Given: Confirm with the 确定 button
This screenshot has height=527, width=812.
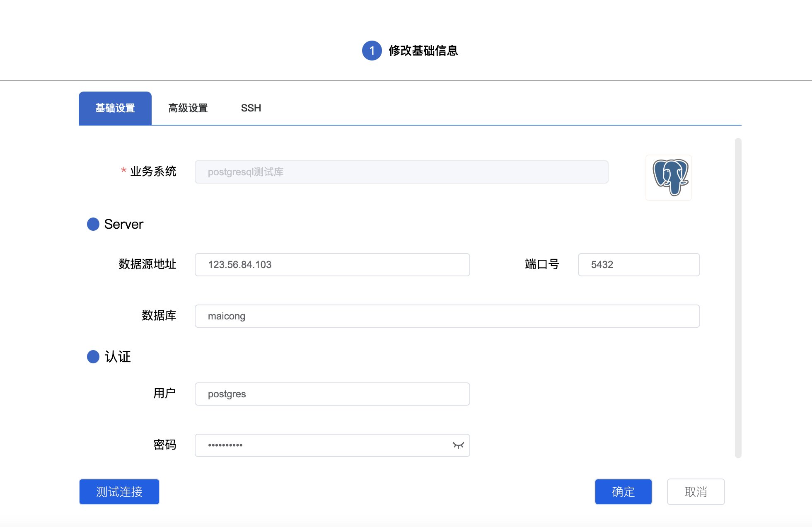Looking at the screenshot, I should [x=623, y=492].
